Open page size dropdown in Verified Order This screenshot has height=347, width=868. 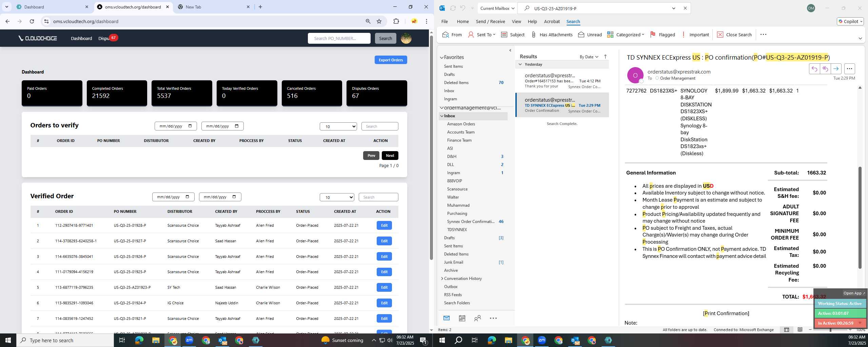pyautogui.click(x=337, y=197)
